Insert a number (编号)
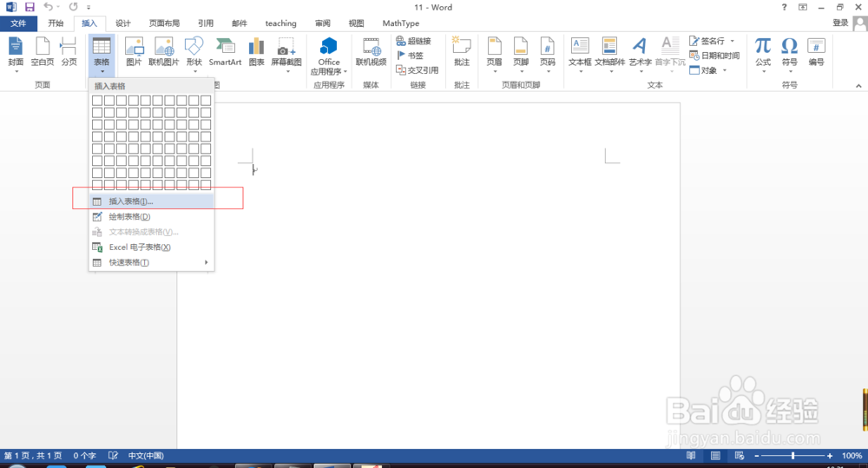868x468 pixels. pyautogui.click(x=816, y=53)
